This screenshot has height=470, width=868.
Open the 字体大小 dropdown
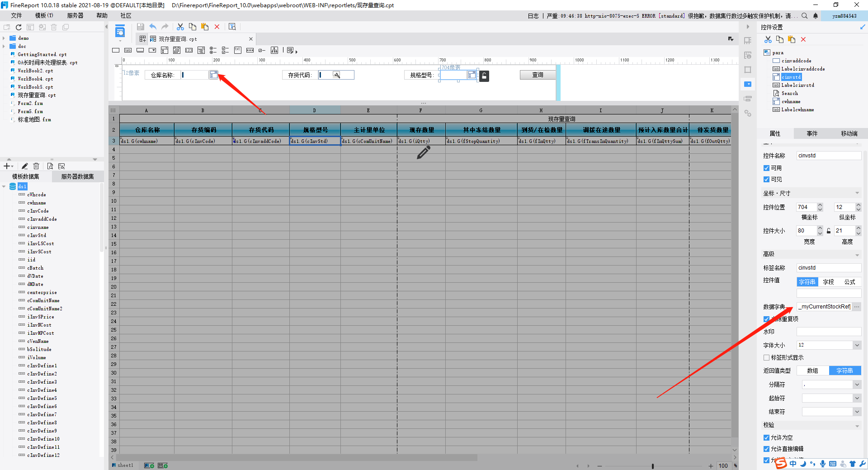tap(857, 345)
